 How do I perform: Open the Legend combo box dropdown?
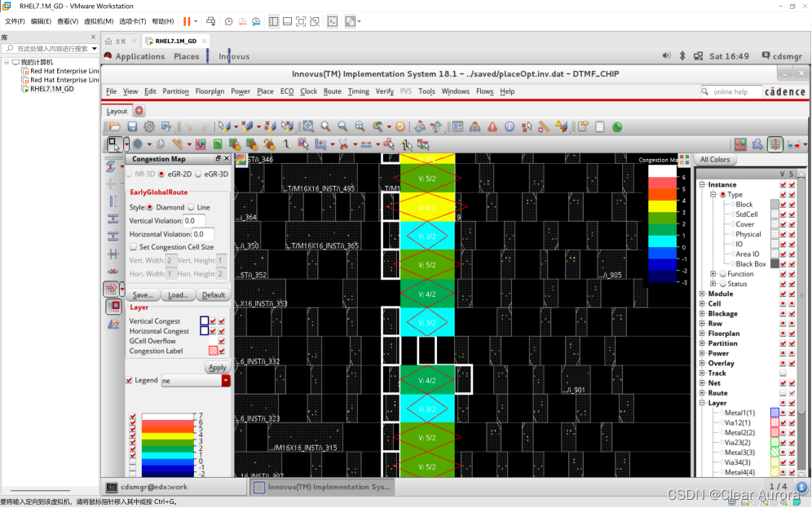click(x=226, y=381)
